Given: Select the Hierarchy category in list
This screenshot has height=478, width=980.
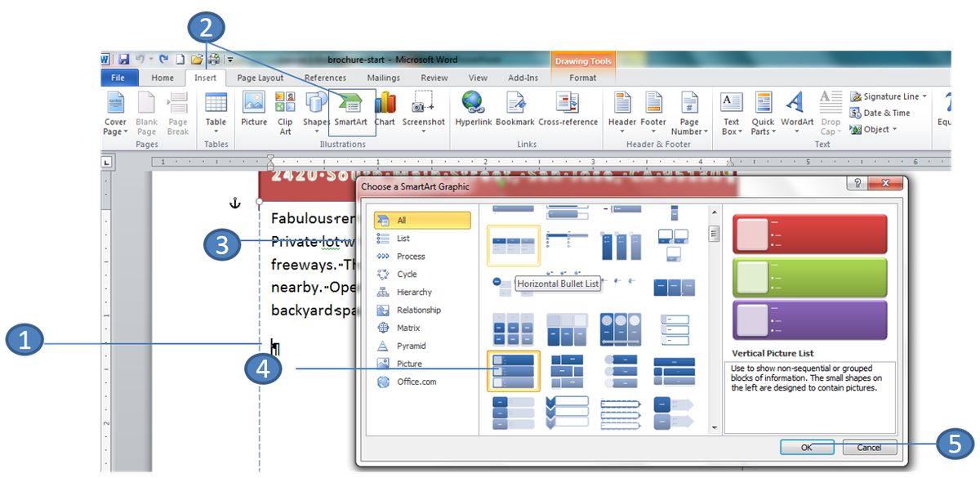Looking at the screenshot, I should pos(414,292).
